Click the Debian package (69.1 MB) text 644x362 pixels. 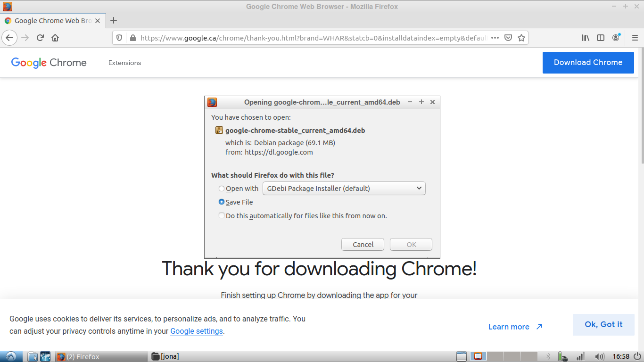click(x=295, y=142)
